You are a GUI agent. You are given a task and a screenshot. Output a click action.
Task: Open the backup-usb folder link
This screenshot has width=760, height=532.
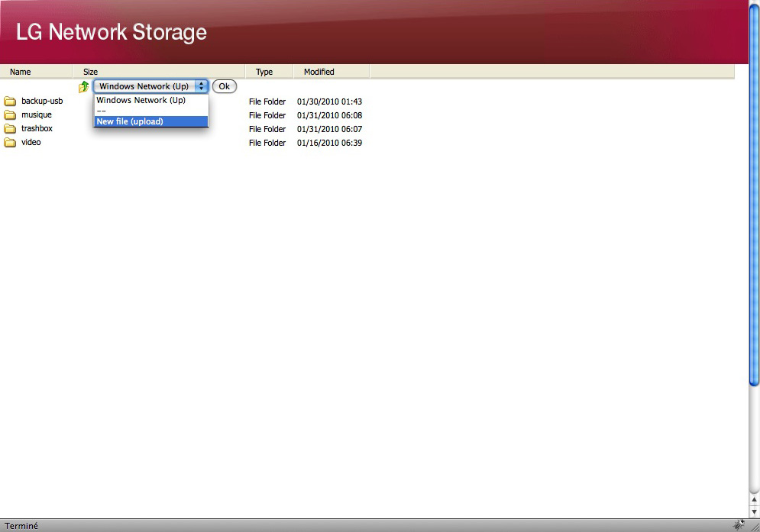pyautogui.click(x=42, y=102)
